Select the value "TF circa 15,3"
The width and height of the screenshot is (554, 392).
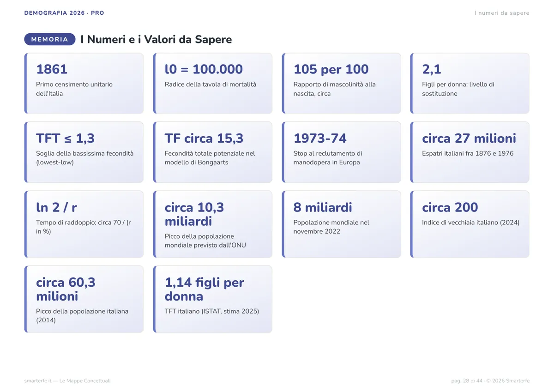204,139
